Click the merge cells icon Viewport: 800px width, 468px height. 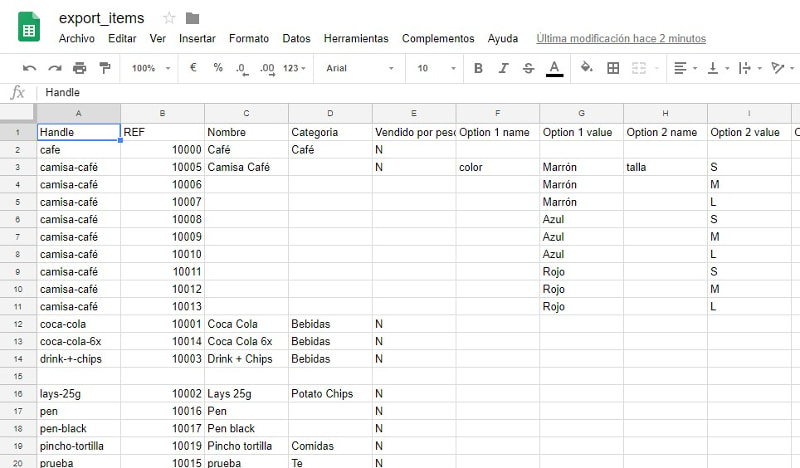(639, 68)
